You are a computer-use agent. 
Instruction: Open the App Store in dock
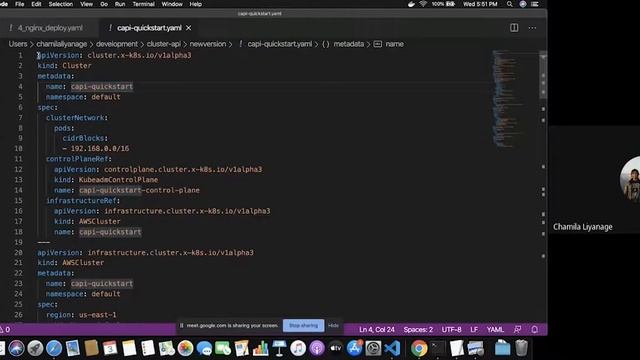(354, 348)
